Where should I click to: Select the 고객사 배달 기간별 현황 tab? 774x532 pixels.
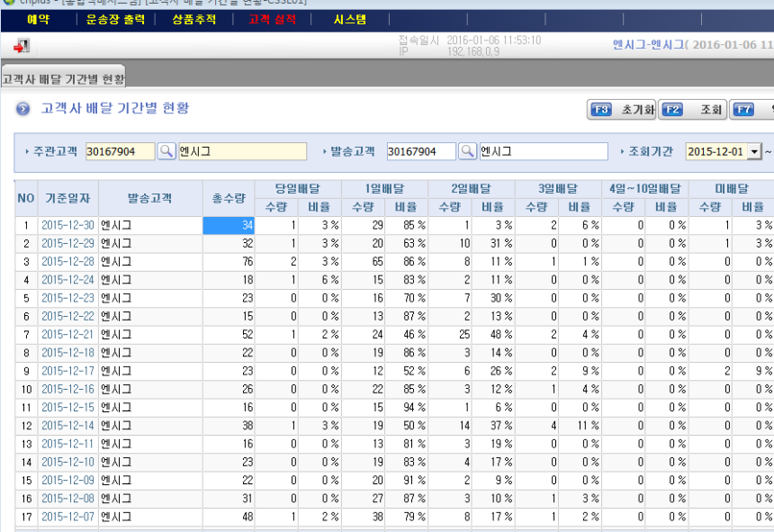tap(63, 79)
